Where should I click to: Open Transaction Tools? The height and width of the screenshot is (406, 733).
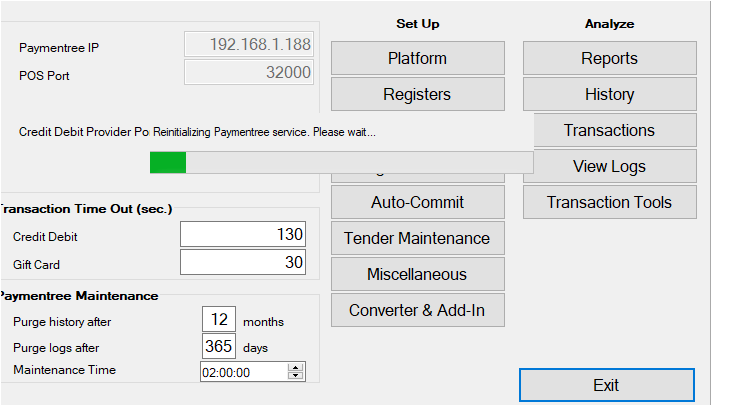tap(610, 202)
